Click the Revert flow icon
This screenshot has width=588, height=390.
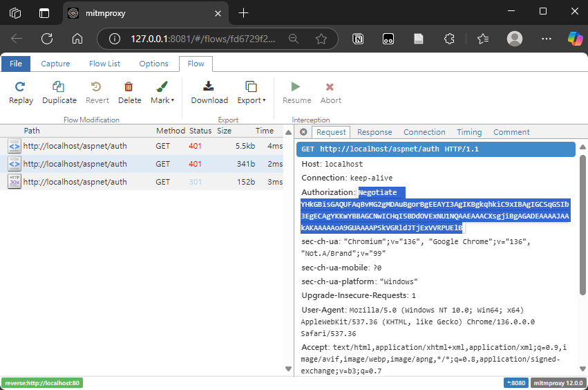pyautogui.click(x=97, y=87)
